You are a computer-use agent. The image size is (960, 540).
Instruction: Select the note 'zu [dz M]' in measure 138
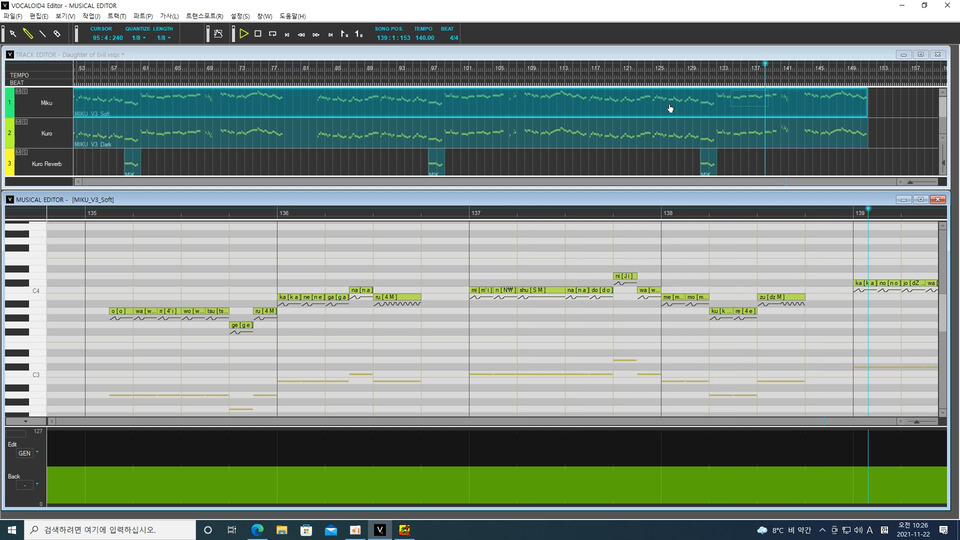[x=781, y=297]
